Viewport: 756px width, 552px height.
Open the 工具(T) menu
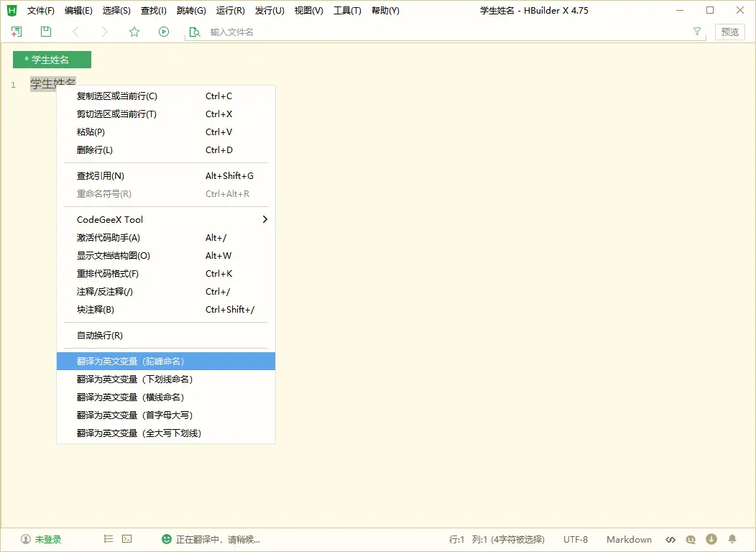pyautogui.click(x=347, y=11)
